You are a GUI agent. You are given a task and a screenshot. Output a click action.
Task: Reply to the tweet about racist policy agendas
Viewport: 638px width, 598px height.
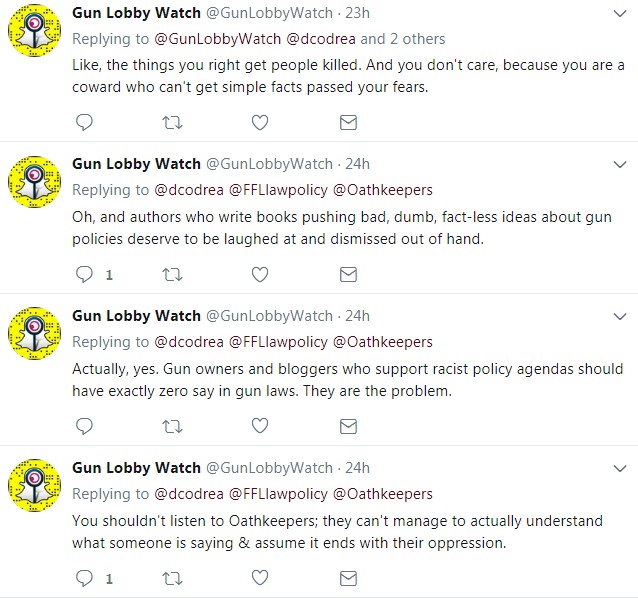[85, 426]
